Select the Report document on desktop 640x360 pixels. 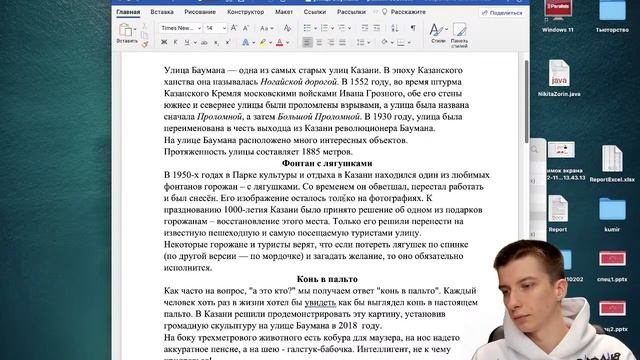558,213
